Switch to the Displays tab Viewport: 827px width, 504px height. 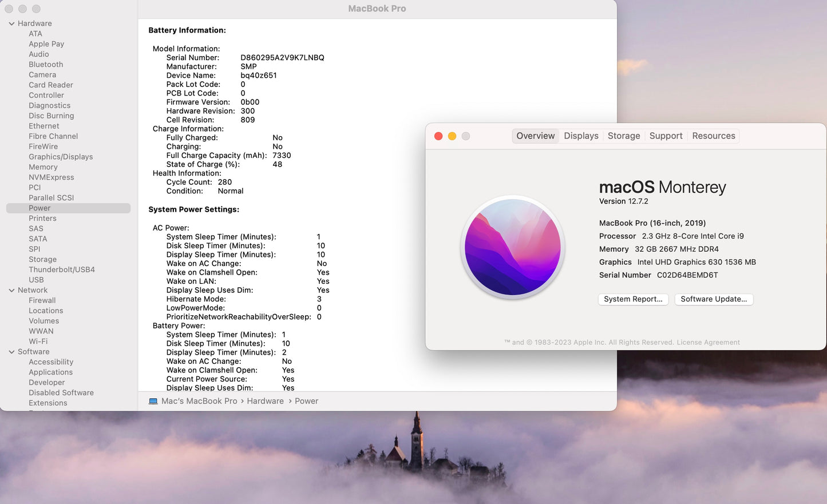point(581,136)
